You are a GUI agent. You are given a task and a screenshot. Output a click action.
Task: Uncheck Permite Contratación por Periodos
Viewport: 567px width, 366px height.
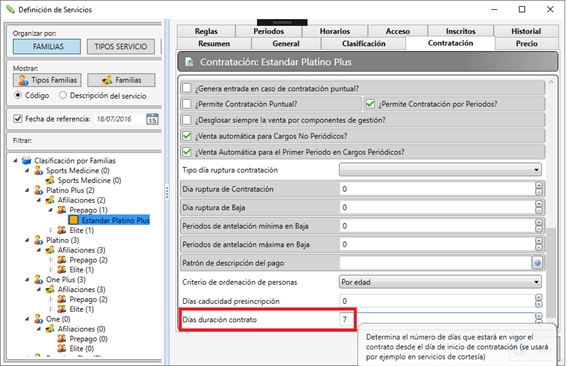[x=370, y=104]
